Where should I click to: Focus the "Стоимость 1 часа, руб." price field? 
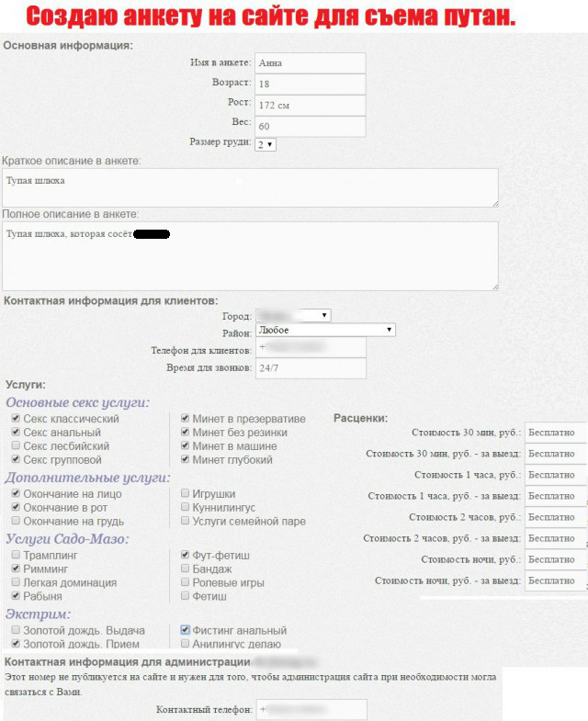pyautogui.click(x=556, y=475)
